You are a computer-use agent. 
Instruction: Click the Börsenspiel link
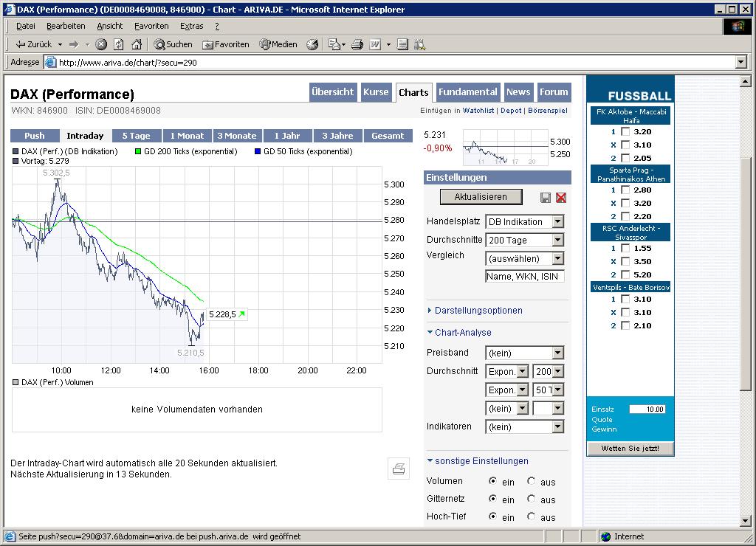(x=548, y=111)
